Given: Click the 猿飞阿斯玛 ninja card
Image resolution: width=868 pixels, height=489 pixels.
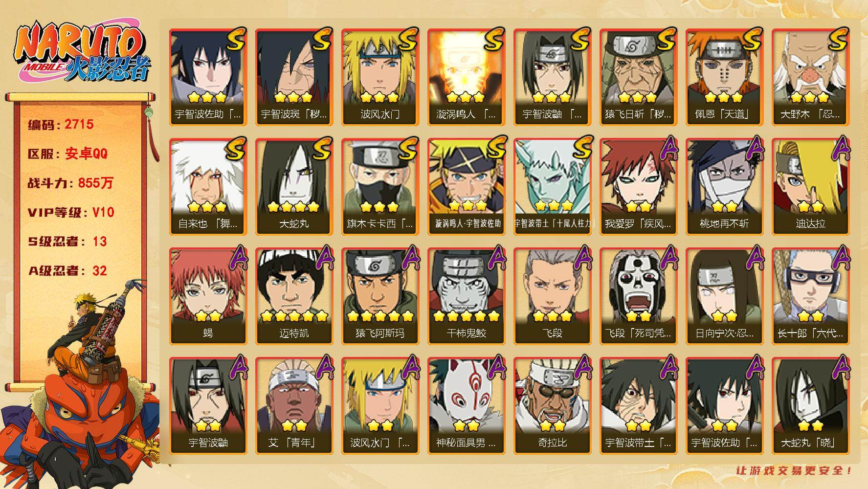Looking at the screenshot, I should coord(380,296).
